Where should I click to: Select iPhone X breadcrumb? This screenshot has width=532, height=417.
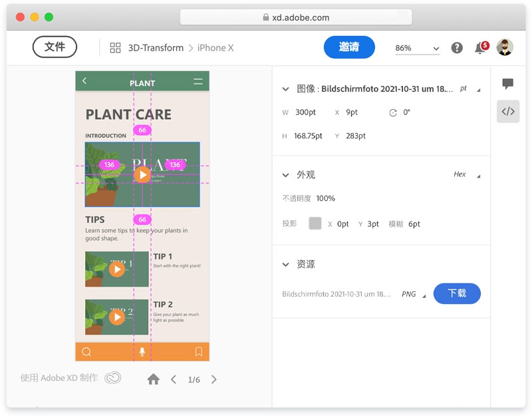tap(215, 48)
